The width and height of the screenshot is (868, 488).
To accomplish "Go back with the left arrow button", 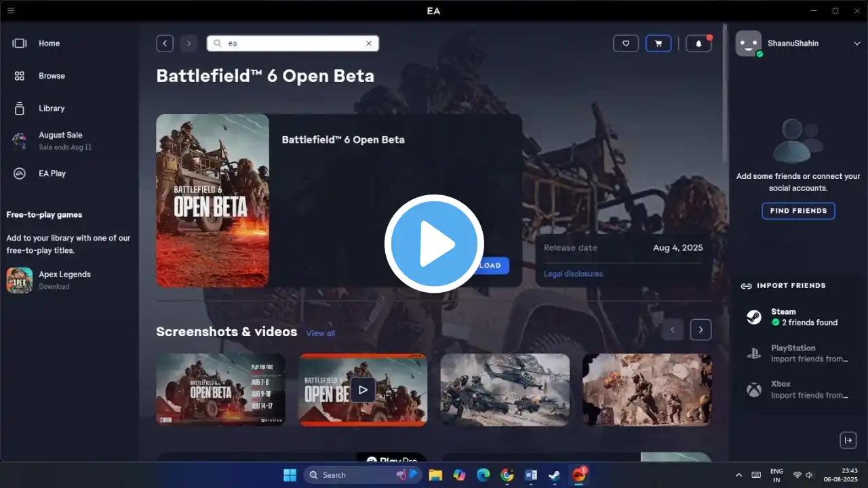I will click(x=165, y=43).
